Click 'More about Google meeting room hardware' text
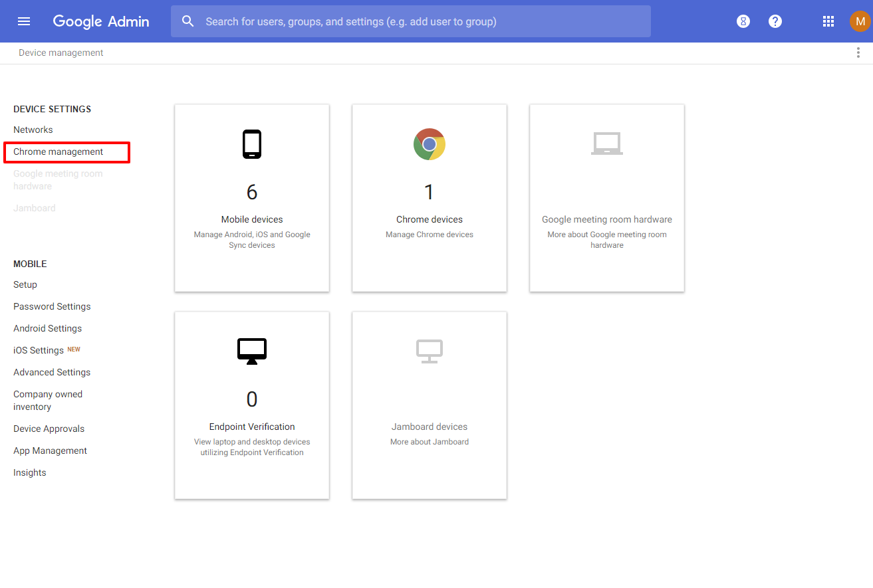This screenshot has height=588, width=873. tap(607, 240)
